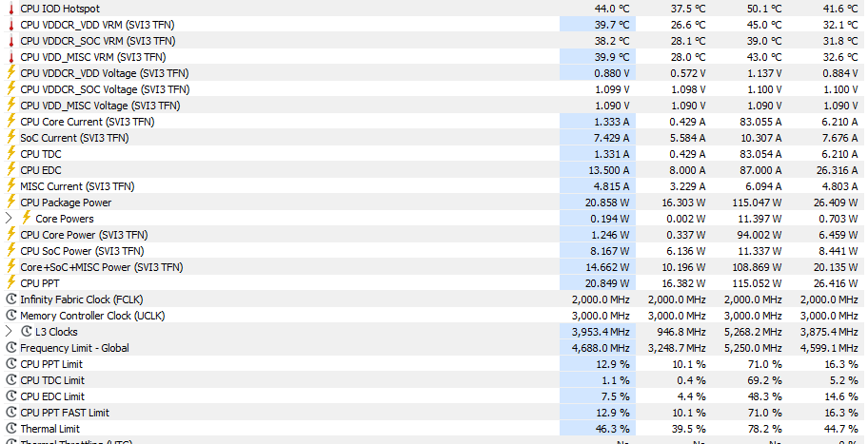Viewport: 868px width, 444px height.
Task: Click the clock icon of Frequency Limit - Global
Action: (x=11, y=348)
